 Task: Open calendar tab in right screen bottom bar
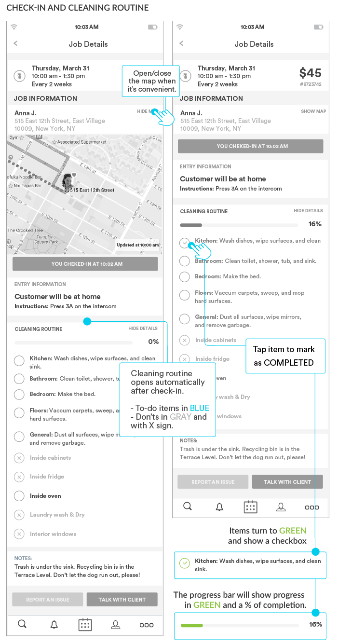point(250,507)
